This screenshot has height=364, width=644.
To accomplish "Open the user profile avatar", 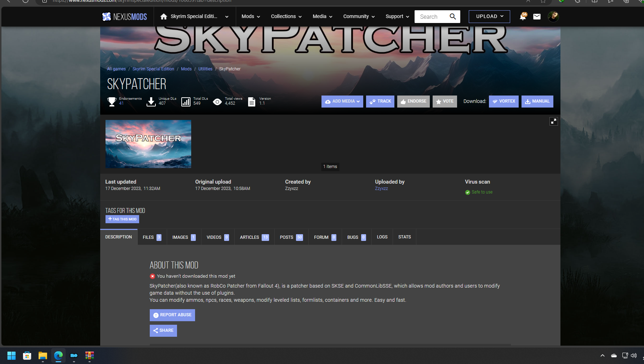I will click(x=553, y=17).
